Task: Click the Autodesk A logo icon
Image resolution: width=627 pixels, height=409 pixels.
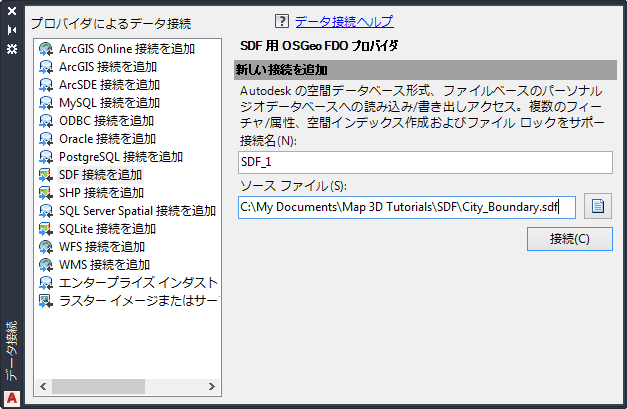Action: coord(12,398)
